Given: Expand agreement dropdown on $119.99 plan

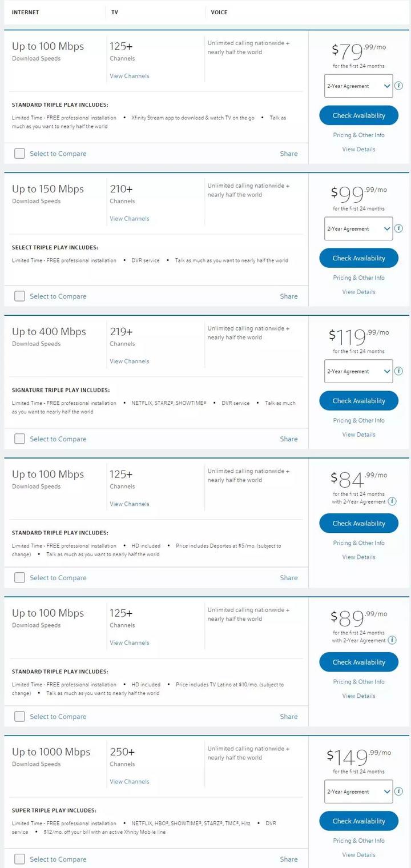Looking at the screenshot, I should [x=358, y=372].
